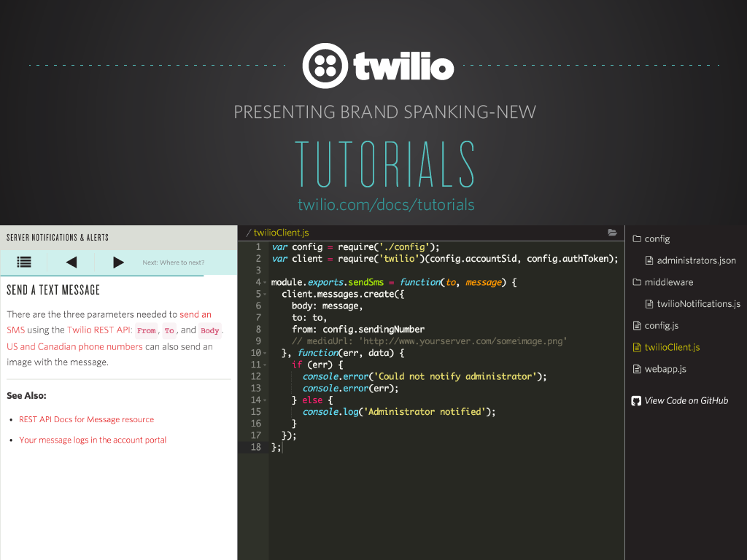Open webapp.js in file tree
This screenshot has height=560, width=747.
(659, 369)
